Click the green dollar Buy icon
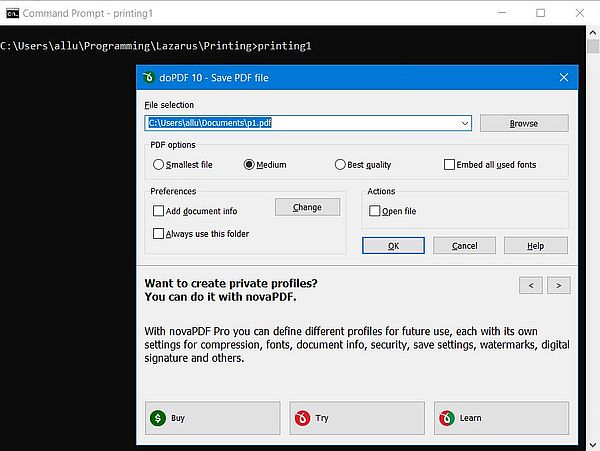 pos(158,418)
